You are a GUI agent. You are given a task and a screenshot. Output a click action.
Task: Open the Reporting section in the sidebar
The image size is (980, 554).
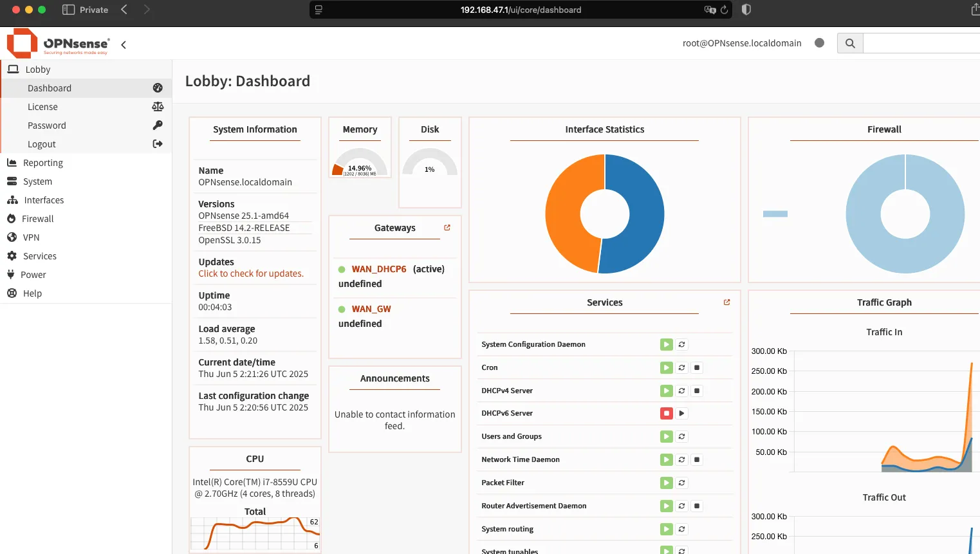[42, 162]
